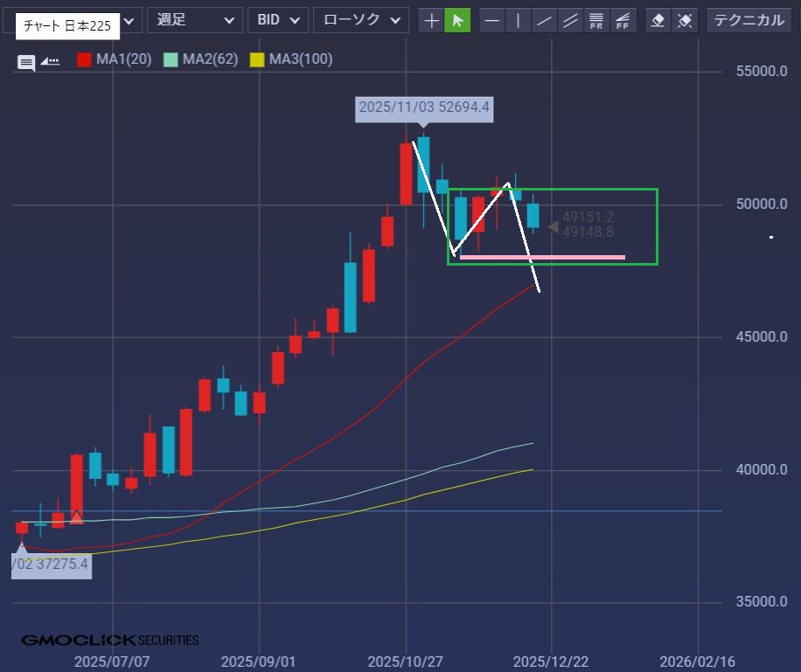The width and height of the screenshot is (801, 672).
Task: Pick the vertical line drawing tool
Action: pyautogui.click(x=519, y=20)
